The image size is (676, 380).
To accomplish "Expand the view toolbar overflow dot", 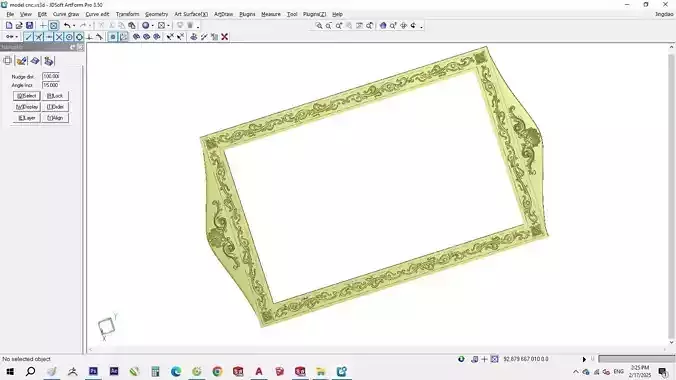I will tap(421, 27).
